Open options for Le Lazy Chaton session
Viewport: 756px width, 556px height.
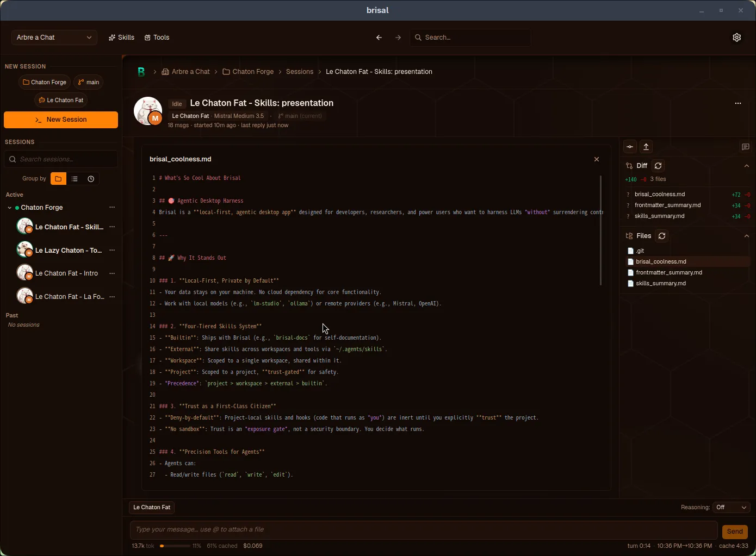click(112, 251)
